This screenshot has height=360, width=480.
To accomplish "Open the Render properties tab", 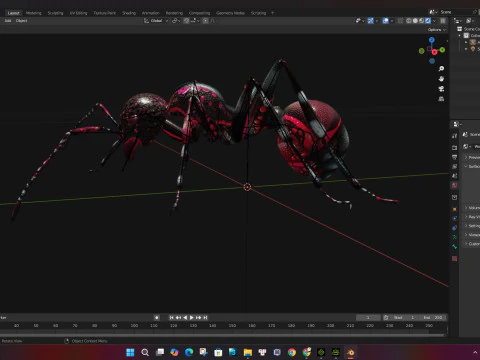I will tap(454, 147).
